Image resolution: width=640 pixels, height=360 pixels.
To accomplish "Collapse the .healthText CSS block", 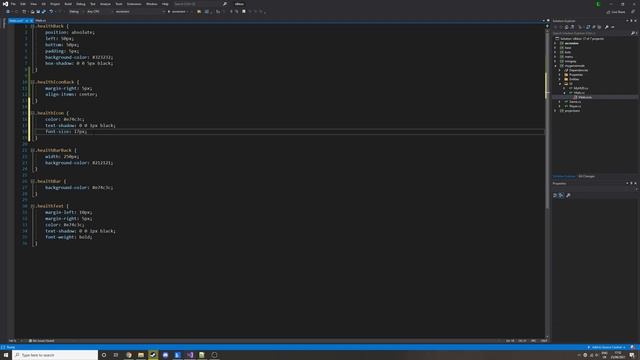I will pos(32,206).
